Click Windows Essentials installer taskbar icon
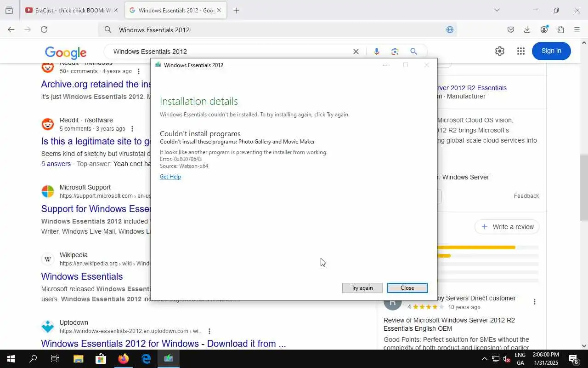 (x=168, y=359)
